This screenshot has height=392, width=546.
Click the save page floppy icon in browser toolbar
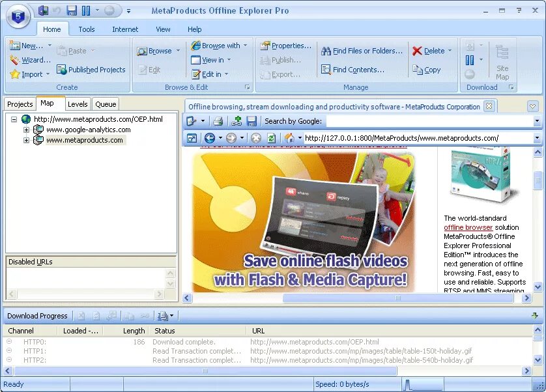[251, 121]
